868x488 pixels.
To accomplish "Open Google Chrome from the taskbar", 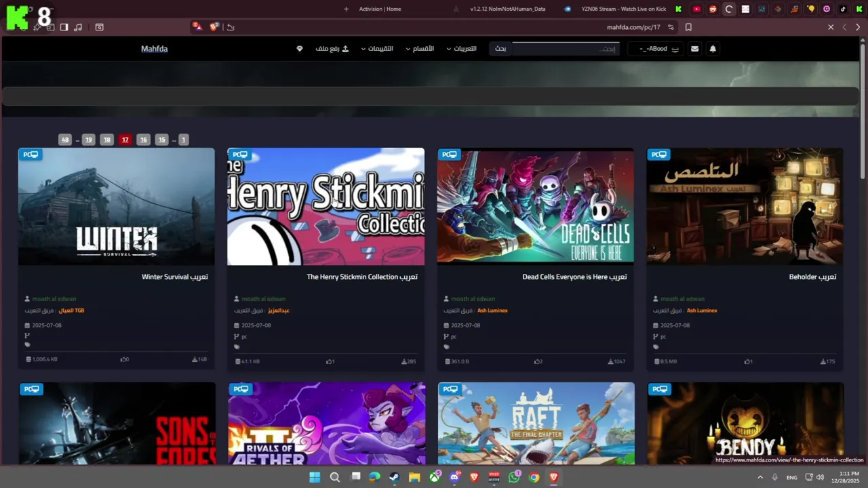I will 534,477.
